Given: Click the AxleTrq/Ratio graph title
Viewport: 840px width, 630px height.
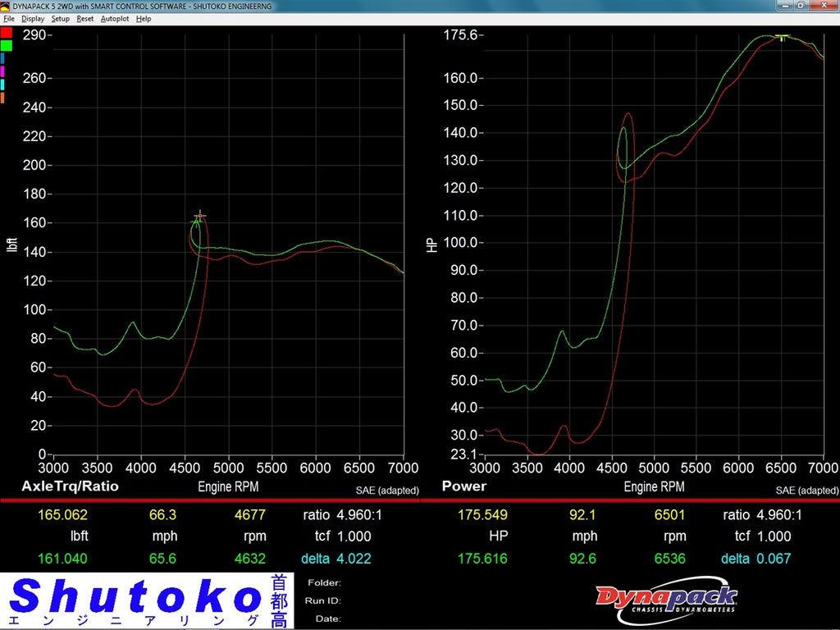Looking at the screenshot, I should pyautogui.click(x=71, y=486).
